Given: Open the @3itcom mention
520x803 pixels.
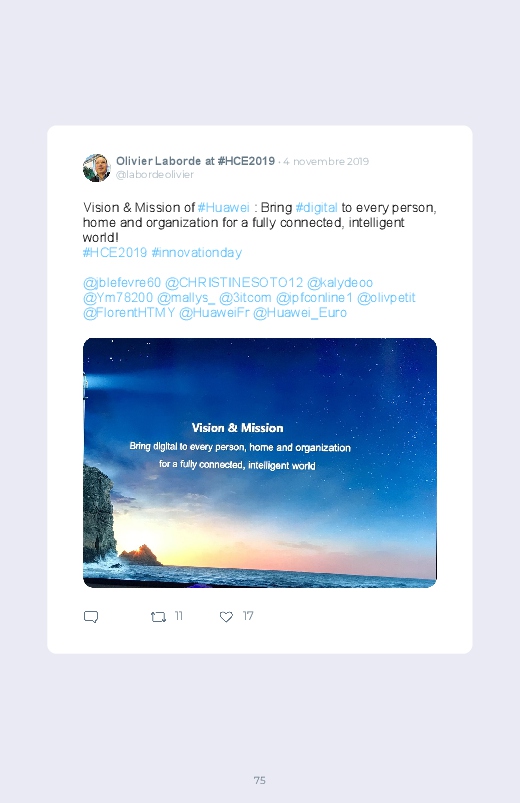Looking at the screenshot, I should click(x=245, y=298).
